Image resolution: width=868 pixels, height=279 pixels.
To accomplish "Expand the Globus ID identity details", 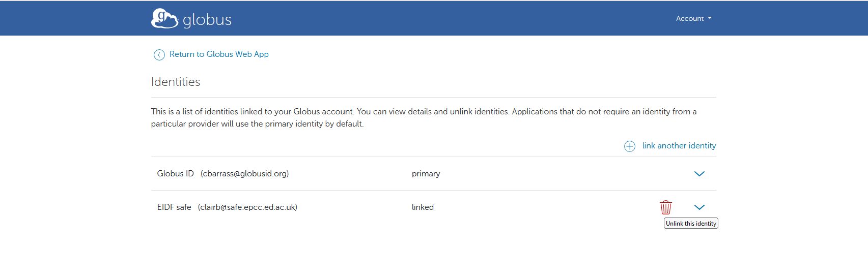I will point(699,174).
